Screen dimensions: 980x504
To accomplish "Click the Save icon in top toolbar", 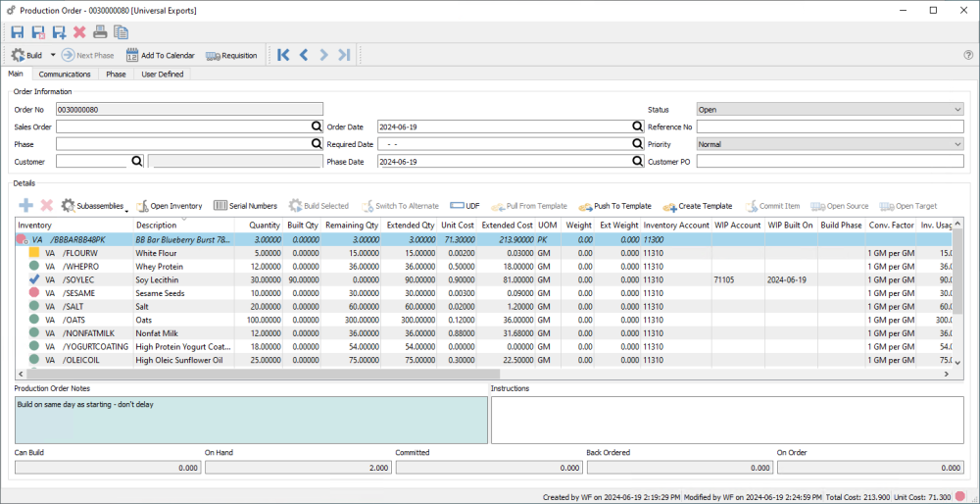I will [x=18, y=32].
